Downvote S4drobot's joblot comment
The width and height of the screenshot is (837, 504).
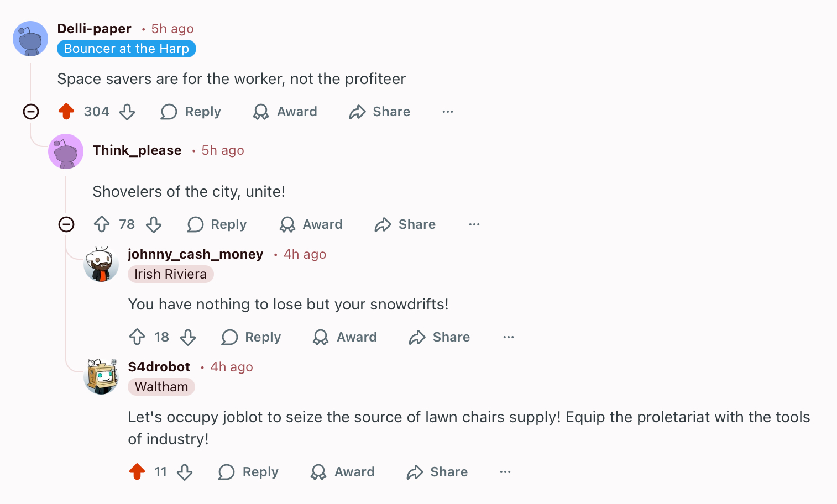tap(185, 472)
